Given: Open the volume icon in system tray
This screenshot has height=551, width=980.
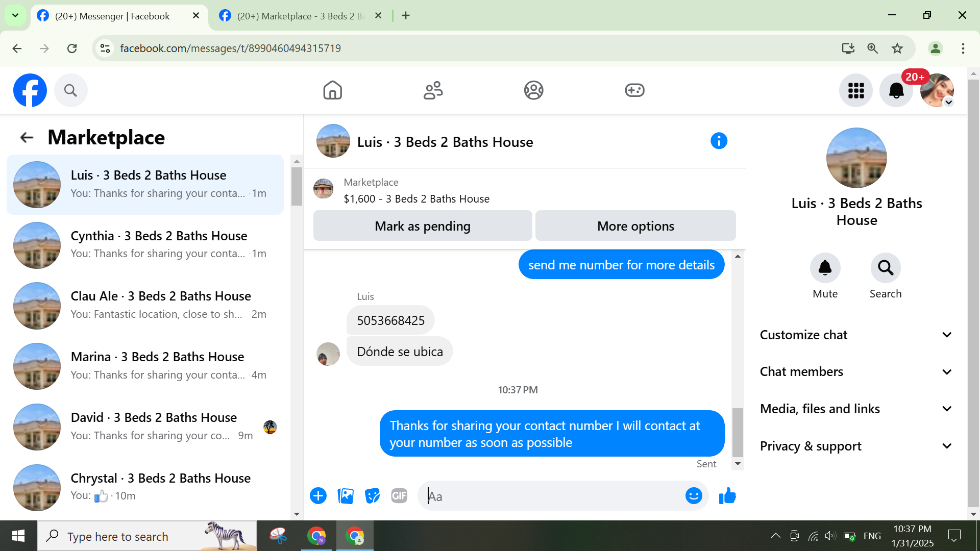Looking at the screenshot, I should tap(830, 536).
